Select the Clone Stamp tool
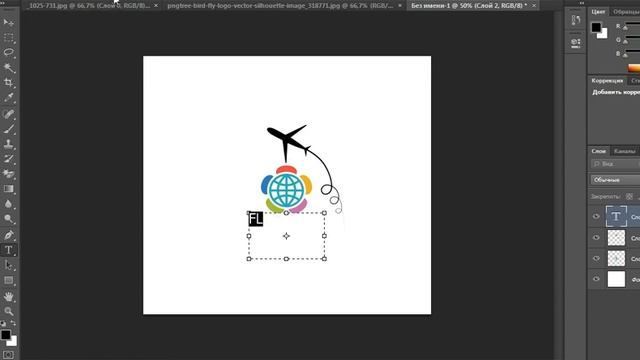The image size is (640, 360). (x=8, y=144)
